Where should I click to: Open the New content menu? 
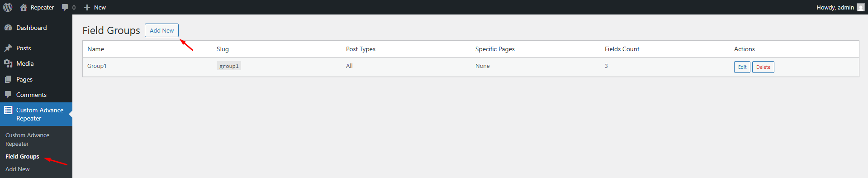coord(95,7)
